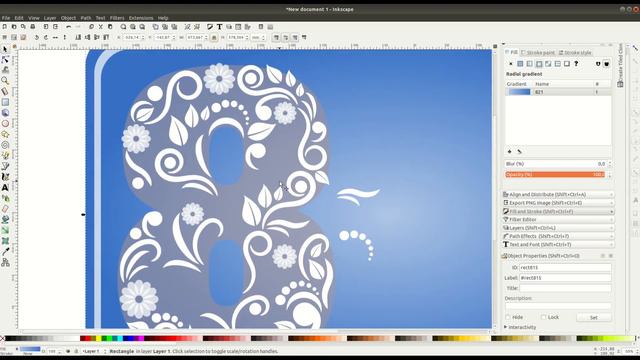Screen dimensions: 640x360
Task: Select the Calligraphy tool
Action: pyautogui.click(x=5, y=177)
